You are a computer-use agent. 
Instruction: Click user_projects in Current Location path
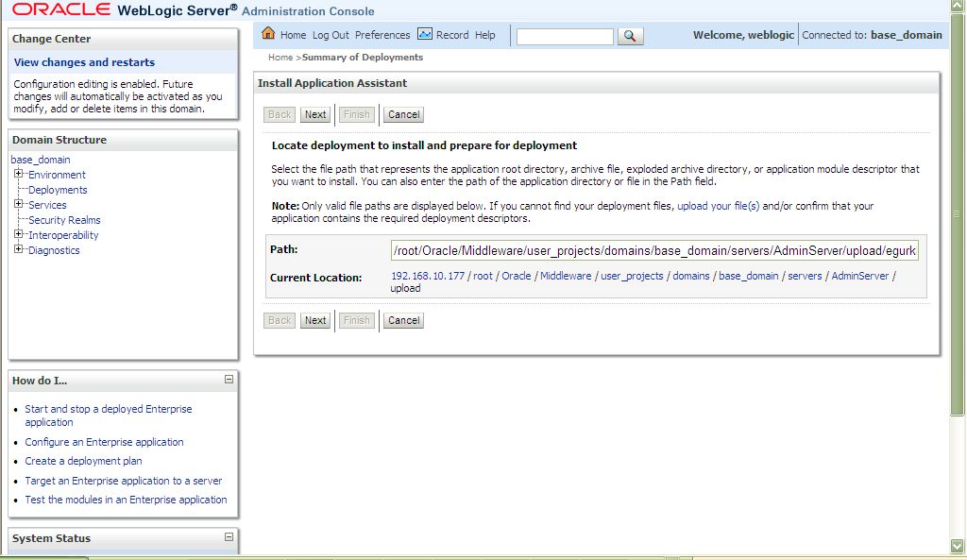tap(632, 276)
